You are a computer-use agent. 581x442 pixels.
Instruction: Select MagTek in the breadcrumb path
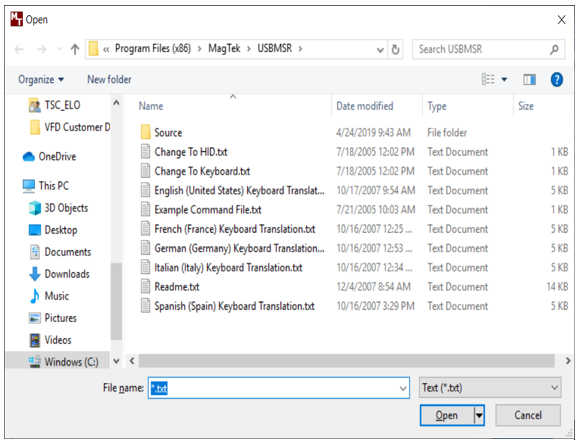tap(224, 49)
